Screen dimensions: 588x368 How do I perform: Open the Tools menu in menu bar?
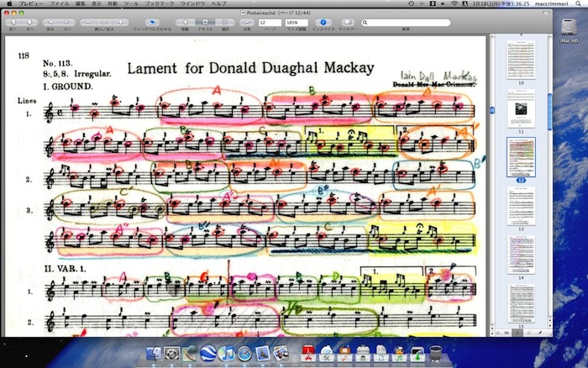coord(133,4)
